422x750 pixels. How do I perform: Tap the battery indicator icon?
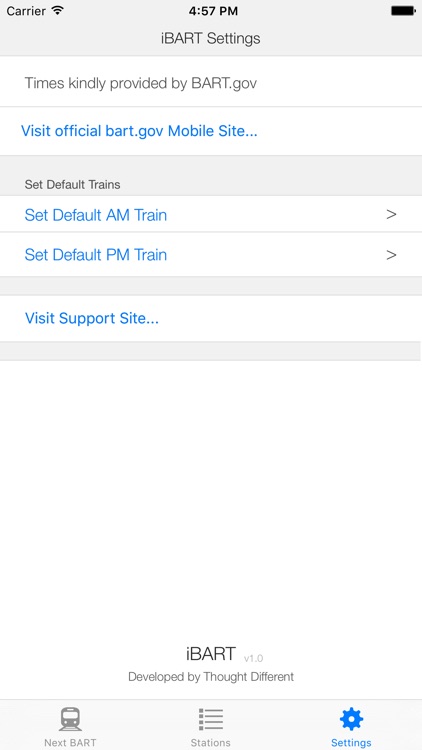402,11
